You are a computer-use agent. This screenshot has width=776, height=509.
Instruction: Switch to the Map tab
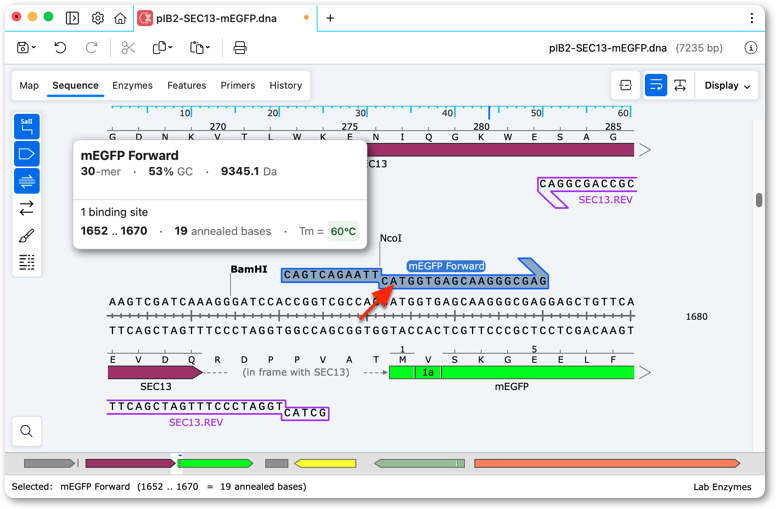[x=29, y=85]
